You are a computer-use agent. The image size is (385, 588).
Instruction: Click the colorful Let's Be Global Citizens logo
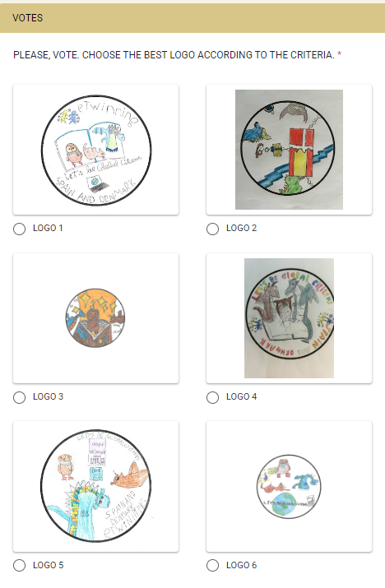click(x=289, y=318)
